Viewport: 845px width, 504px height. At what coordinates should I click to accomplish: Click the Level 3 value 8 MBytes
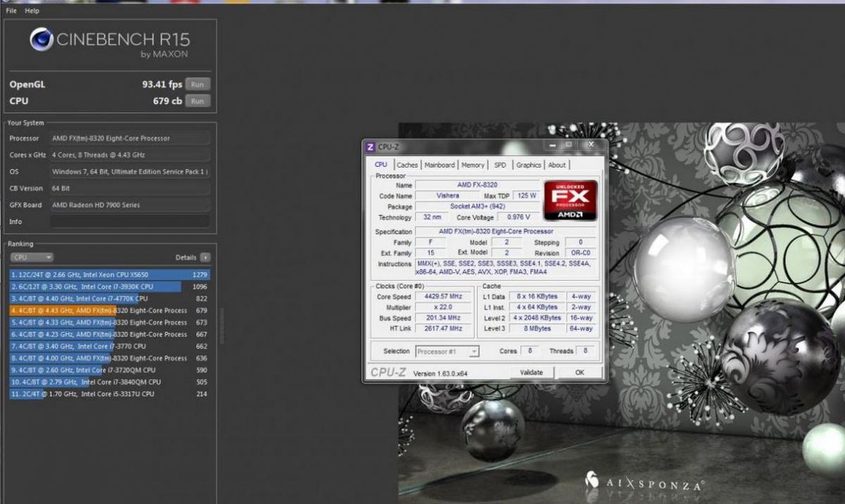[x=537, y=329]
